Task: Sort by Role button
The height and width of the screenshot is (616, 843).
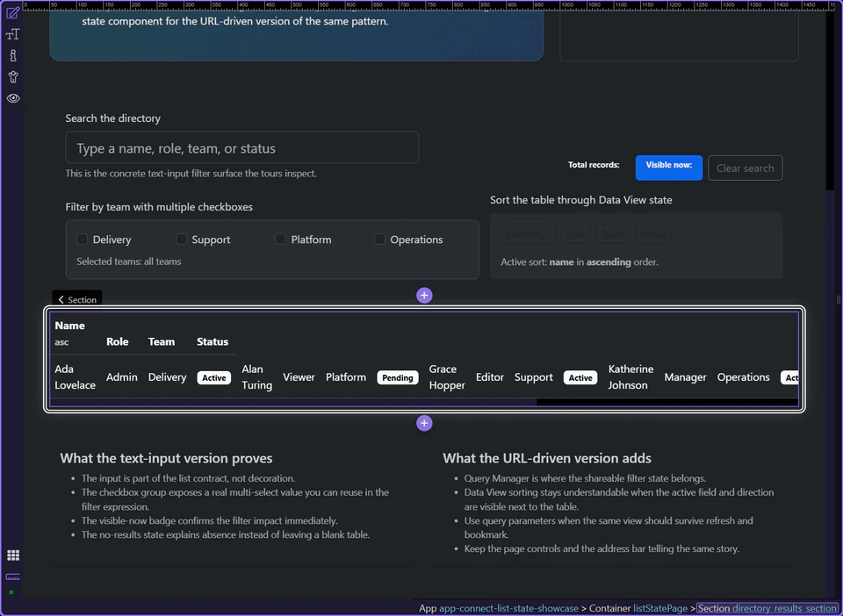Action: 576,234
